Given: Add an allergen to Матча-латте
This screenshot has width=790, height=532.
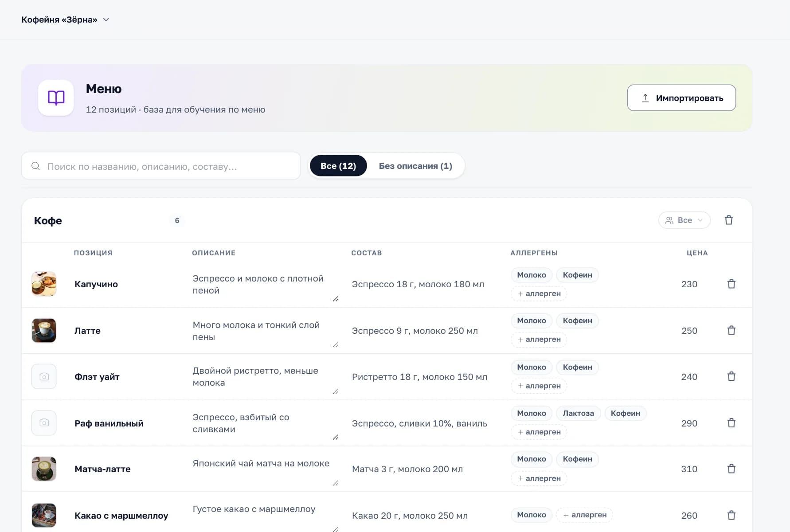Looking at the screenshot, I should pos(539,478).
